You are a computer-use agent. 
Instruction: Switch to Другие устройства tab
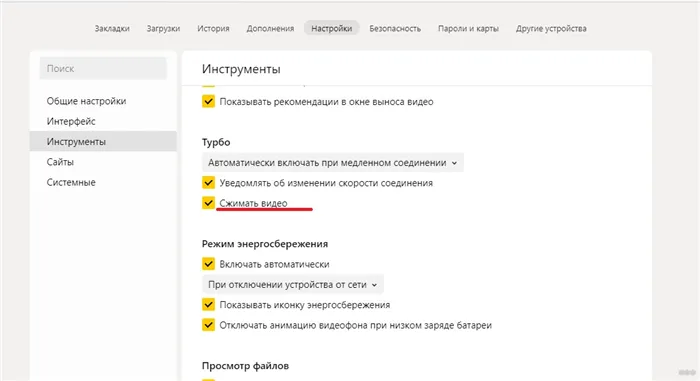coord(551,29)
